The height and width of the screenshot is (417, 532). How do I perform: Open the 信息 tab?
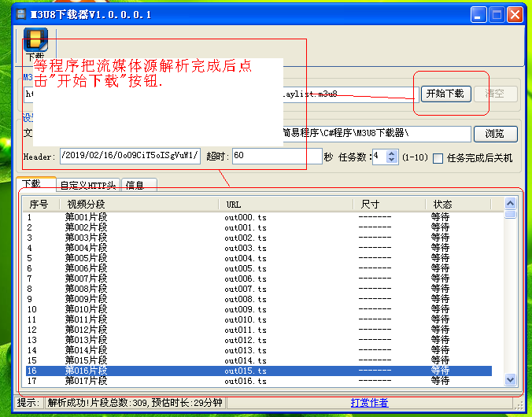[136, 185]
